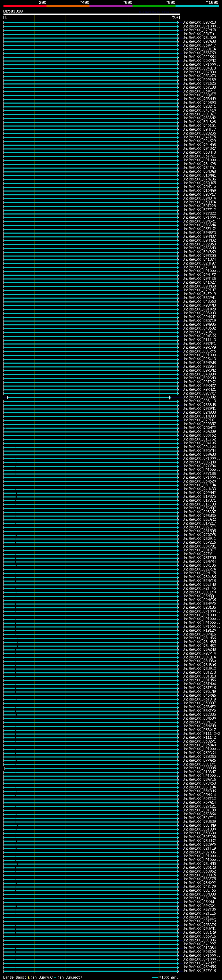Click the alignment bar for UniRef100_O93935
This screenshot has height=980, width=222.
[91, 768]
